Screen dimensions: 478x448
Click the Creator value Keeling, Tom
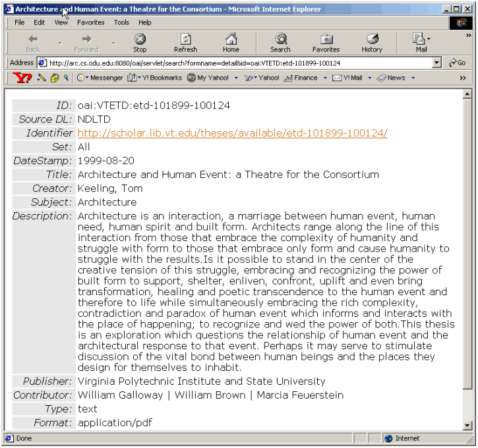click(110, 188)
